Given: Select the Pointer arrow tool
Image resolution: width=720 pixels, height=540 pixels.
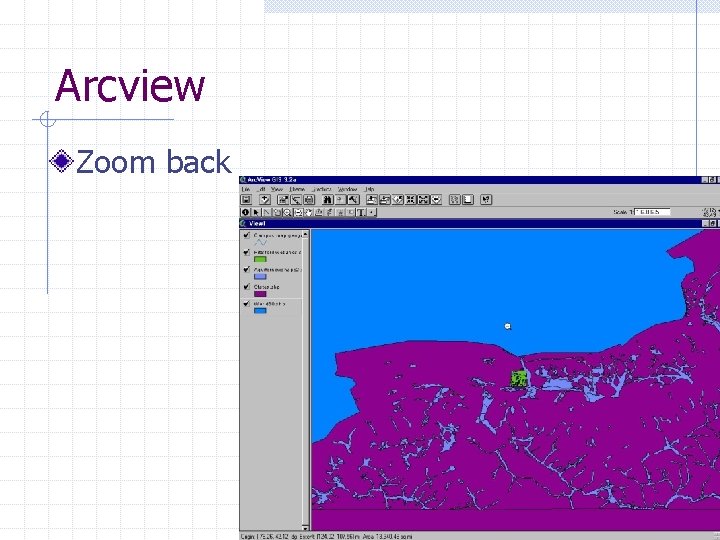Looking at the screenshot, I should [256, 212].
